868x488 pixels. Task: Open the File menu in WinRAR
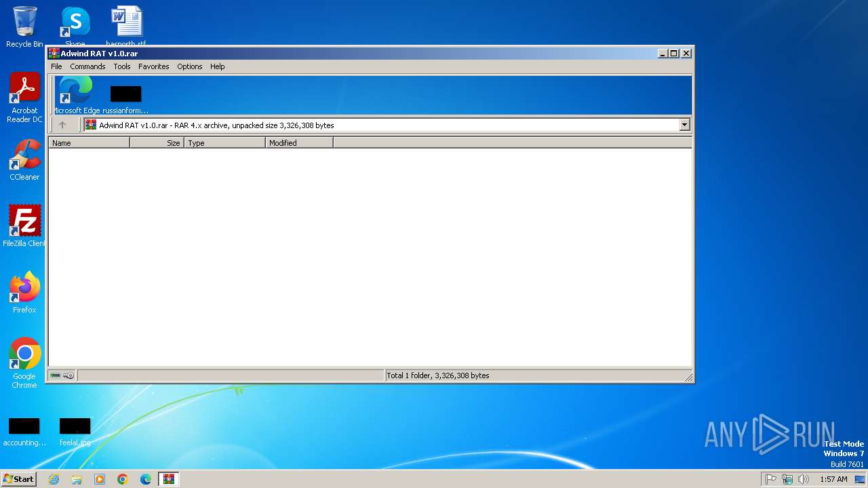tap(56, 66)
